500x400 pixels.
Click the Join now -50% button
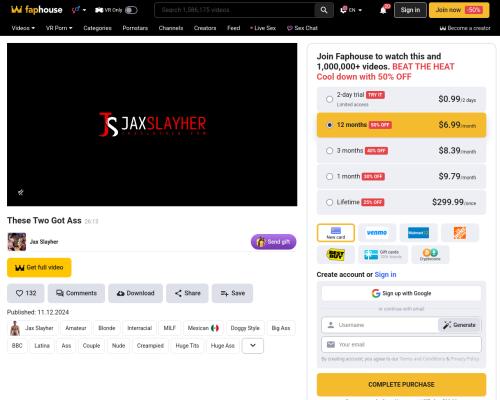coord(459,10)
